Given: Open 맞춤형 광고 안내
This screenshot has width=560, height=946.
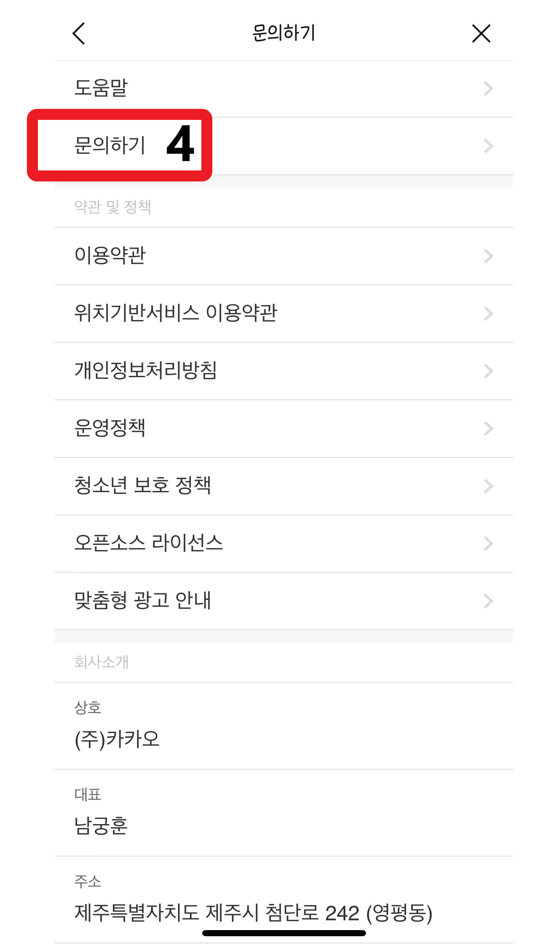Looking at the screenshot, I should (x=143, y=601).
